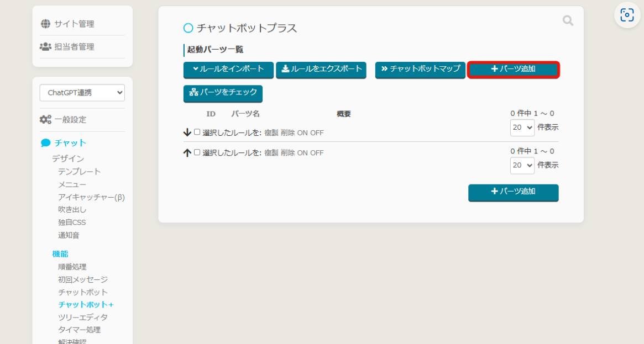Open the ChatGPT連携 dropdown
This screenshot has height=344, width=644.
[82, 93]
